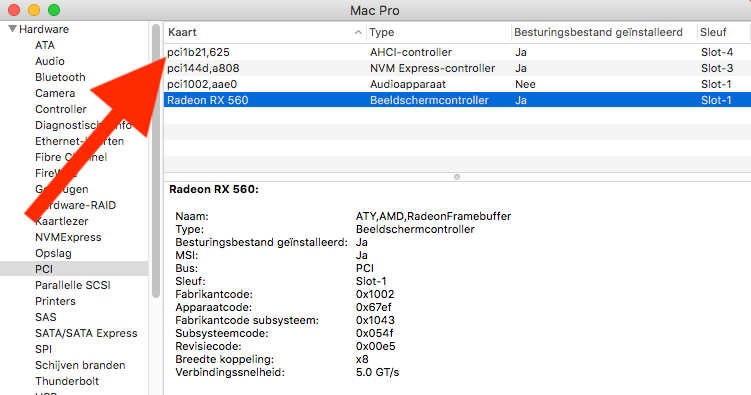This screenshot has height=395, width=751.
Task: Collapse the Hardware disclosure triangle
Action: point(12,29)
